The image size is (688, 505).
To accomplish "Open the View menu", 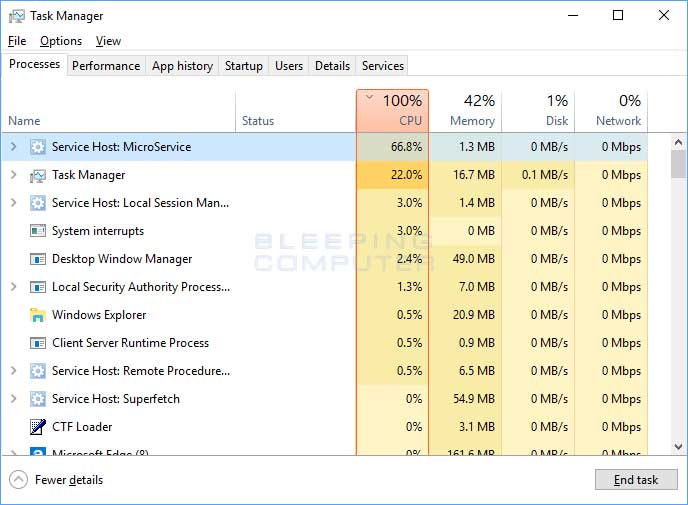I will click(x=108, y=41).
